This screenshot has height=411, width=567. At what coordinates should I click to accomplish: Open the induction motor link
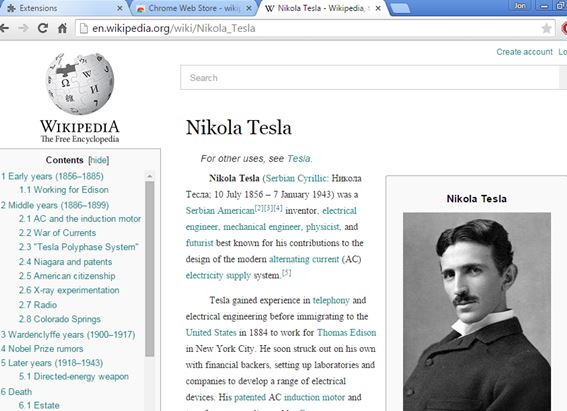pos(314,397)
